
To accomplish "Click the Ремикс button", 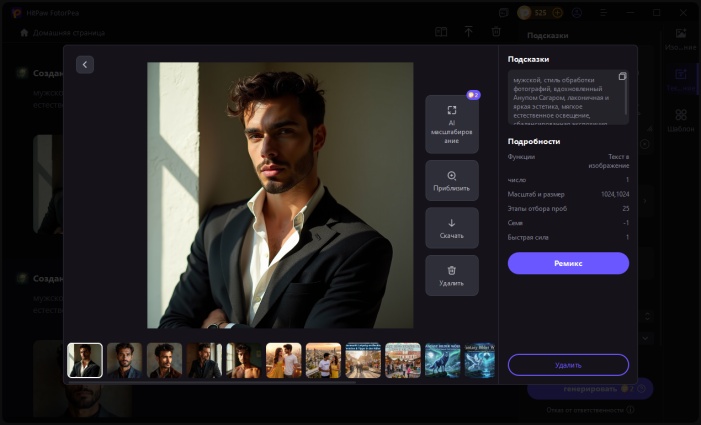I will pos(568,263).
